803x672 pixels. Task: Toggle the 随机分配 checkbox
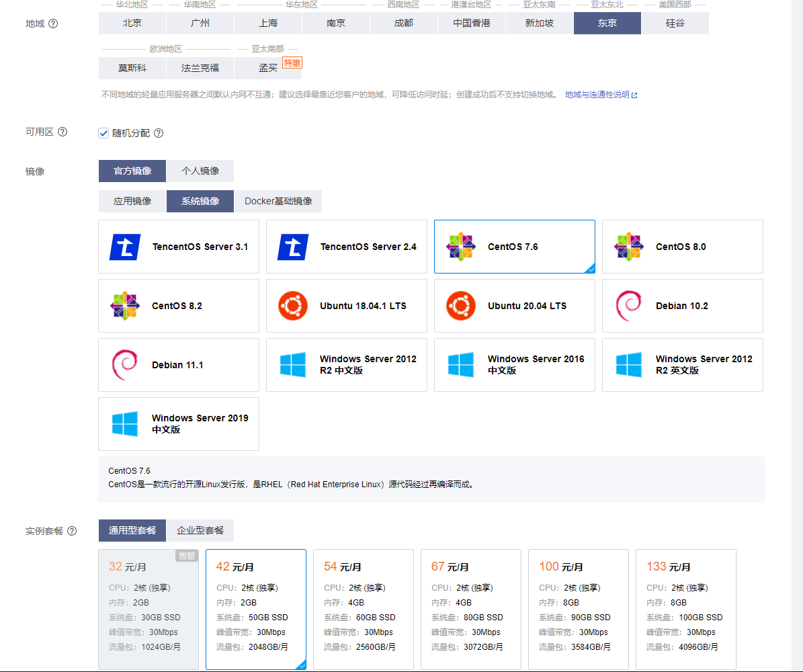(x=103, y=133)
